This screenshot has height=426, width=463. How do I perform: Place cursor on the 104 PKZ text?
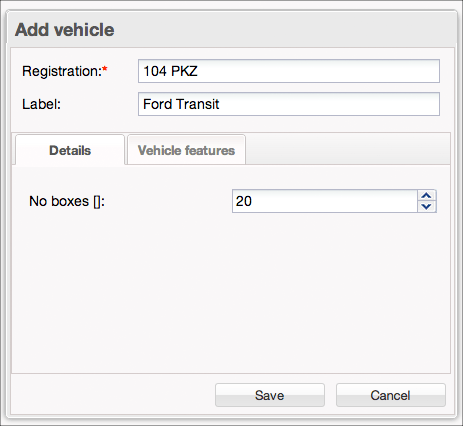[170, 71]
